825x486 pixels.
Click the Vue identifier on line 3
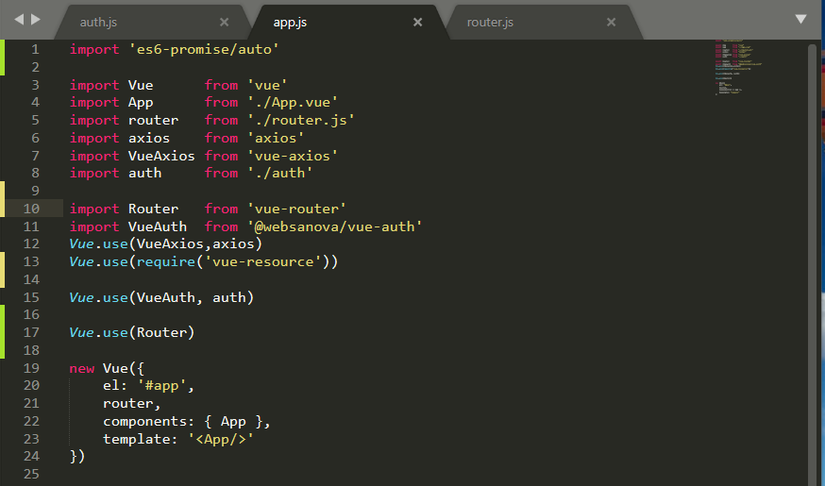[141, 85]
